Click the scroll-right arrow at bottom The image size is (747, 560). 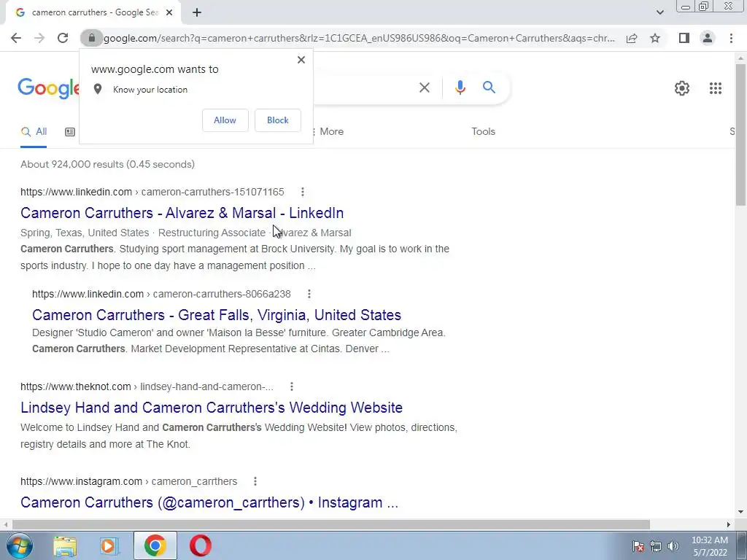[x=729, y=524]
